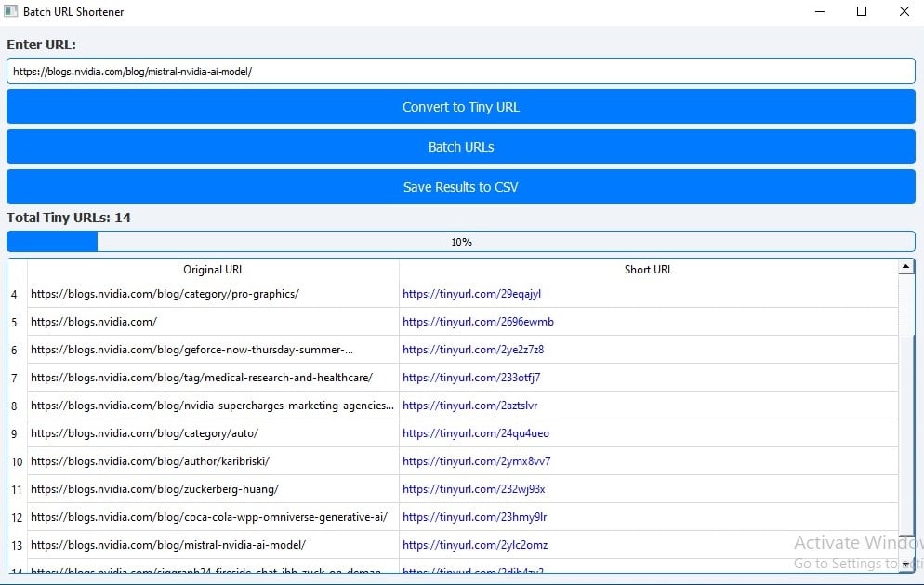Select the https://blogs.nvidia.com/ original URL cell
The image size is (924, 585).
(213, 322)
